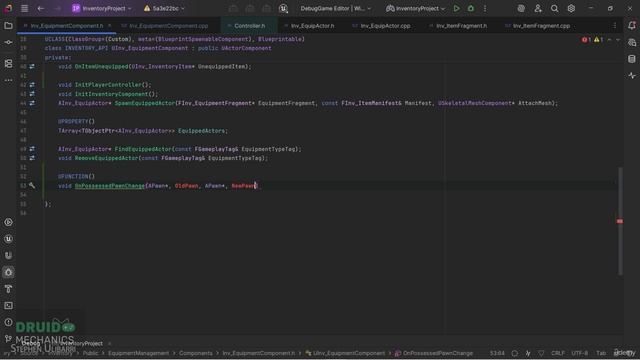Image resolution: width=640 pixels, height=360 pixels.
Task: Open more run actions menu
Action: point(485,8)
